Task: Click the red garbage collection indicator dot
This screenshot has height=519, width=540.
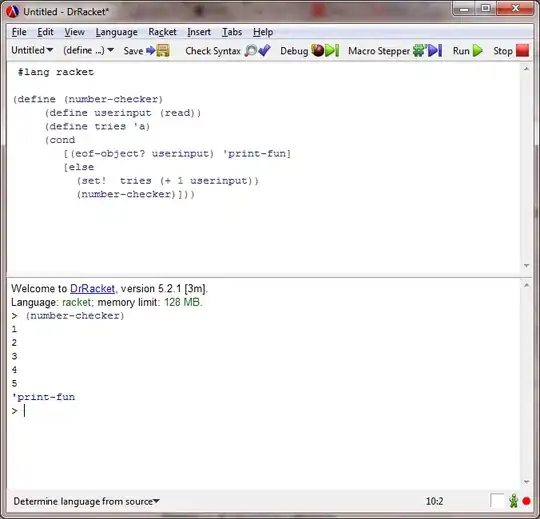Action: tap(526, 501)
